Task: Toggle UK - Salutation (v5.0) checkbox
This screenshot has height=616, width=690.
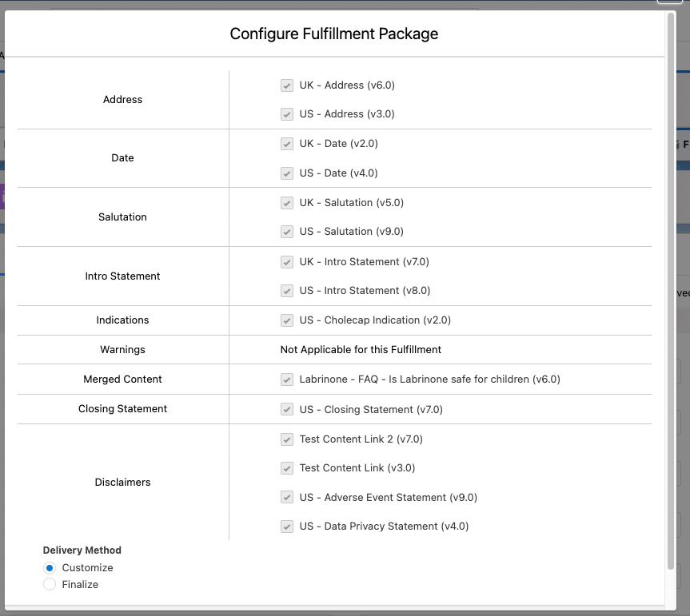Action: coord(287,203)
